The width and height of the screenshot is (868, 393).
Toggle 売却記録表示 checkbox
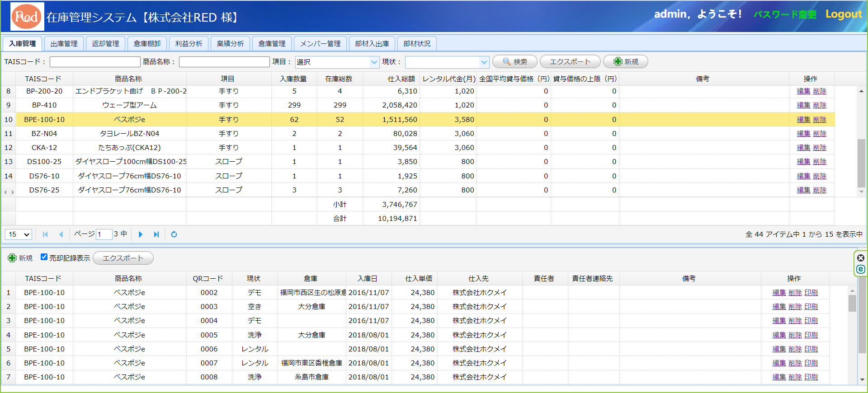coord(44,257)
